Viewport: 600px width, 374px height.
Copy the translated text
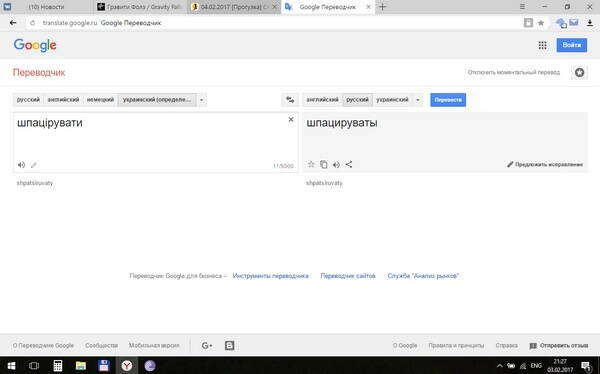(324, 164)
